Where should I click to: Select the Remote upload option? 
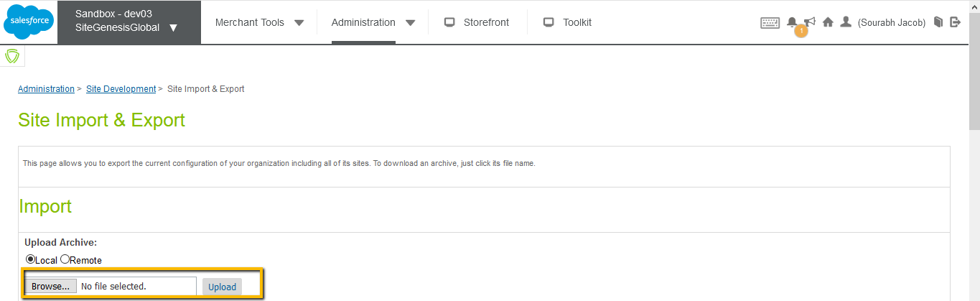[65, 259]
